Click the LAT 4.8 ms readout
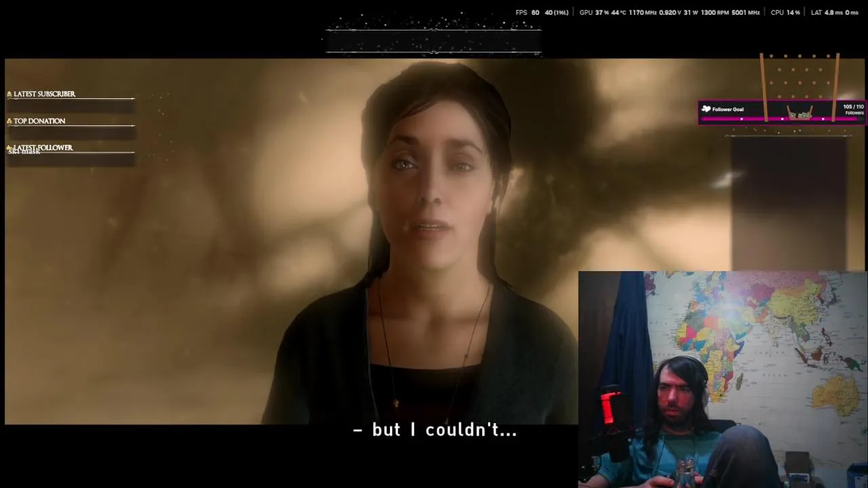Viewport: 868px width, 488px height. point(835,13)
